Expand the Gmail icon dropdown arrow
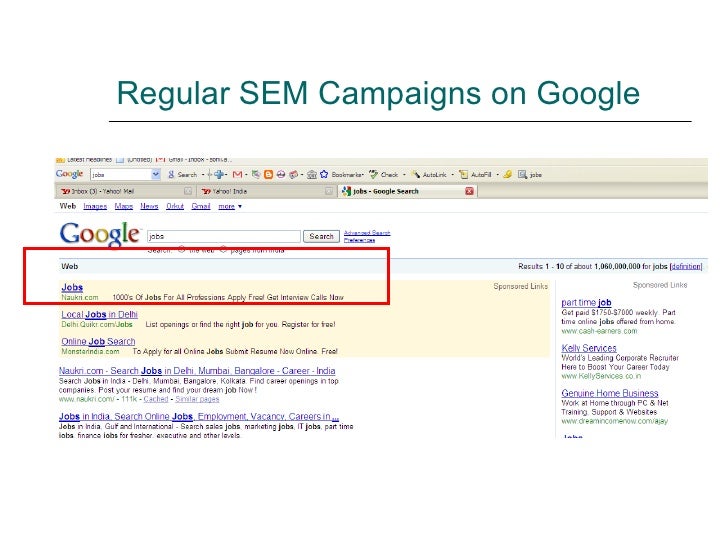 coord(246,175)
